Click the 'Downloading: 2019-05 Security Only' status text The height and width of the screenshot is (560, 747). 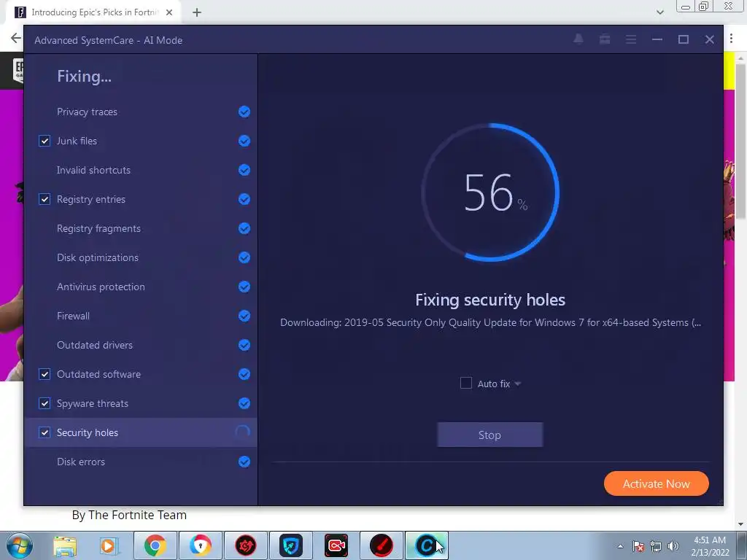pos(490,322)
